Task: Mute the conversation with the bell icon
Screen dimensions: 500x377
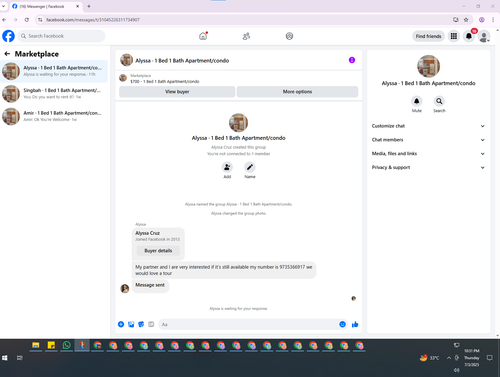Action: click(x=416, y=101)
